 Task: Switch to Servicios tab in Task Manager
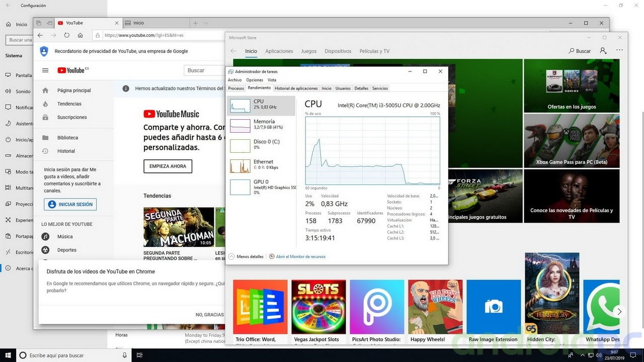tap(380, 88)
